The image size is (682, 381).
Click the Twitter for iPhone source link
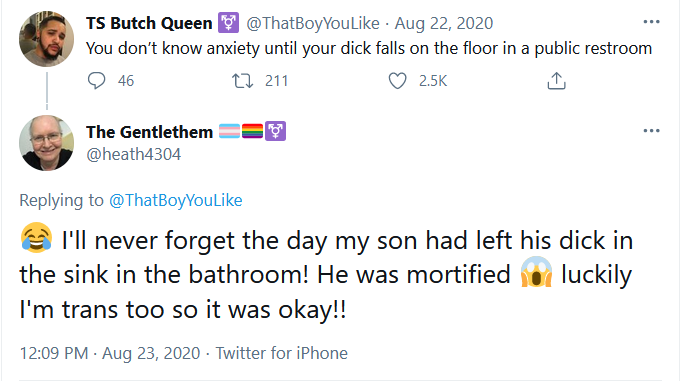point(281,353)
